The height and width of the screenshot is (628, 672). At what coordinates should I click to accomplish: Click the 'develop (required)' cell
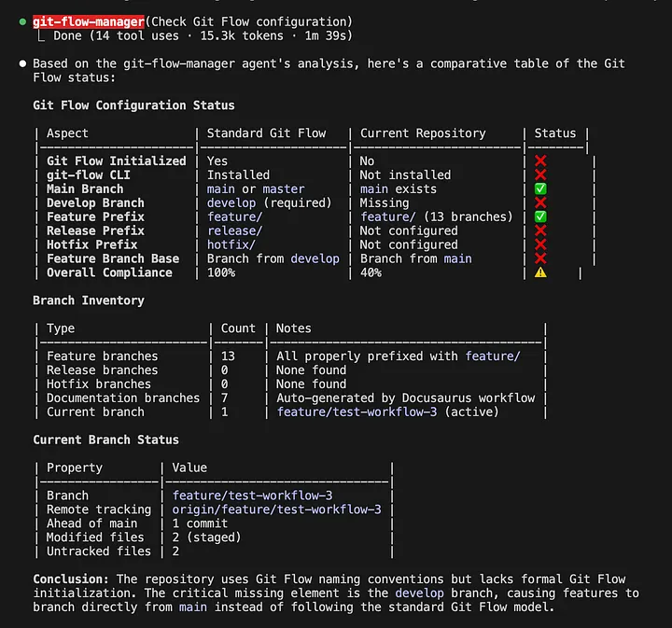270,202
